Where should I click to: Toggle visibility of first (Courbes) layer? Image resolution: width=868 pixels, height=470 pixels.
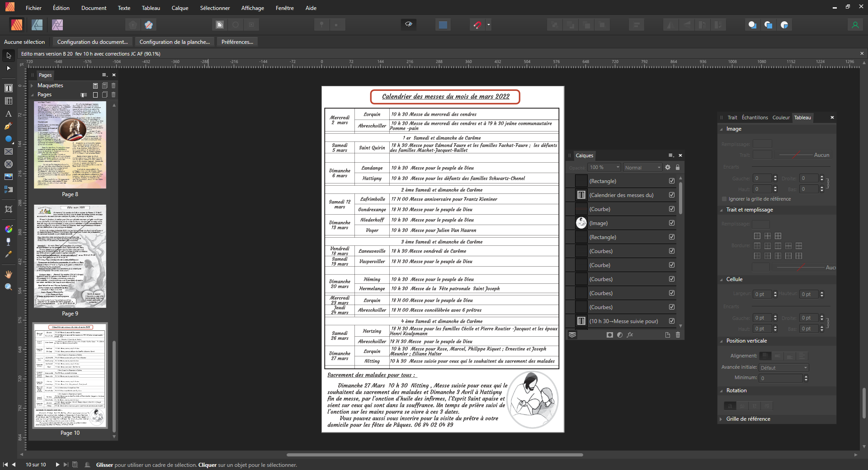point(672,251)
